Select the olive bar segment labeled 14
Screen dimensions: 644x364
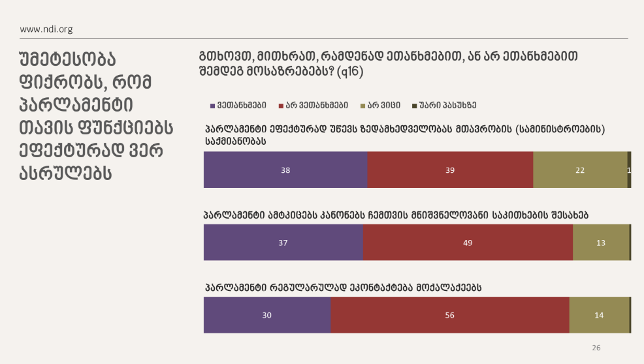[599, 315]
